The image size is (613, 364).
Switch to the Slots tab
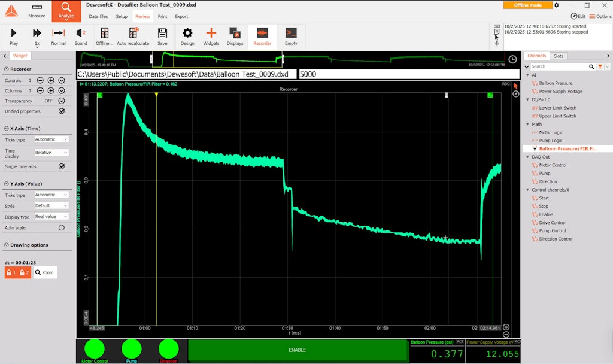click(559, 56)
